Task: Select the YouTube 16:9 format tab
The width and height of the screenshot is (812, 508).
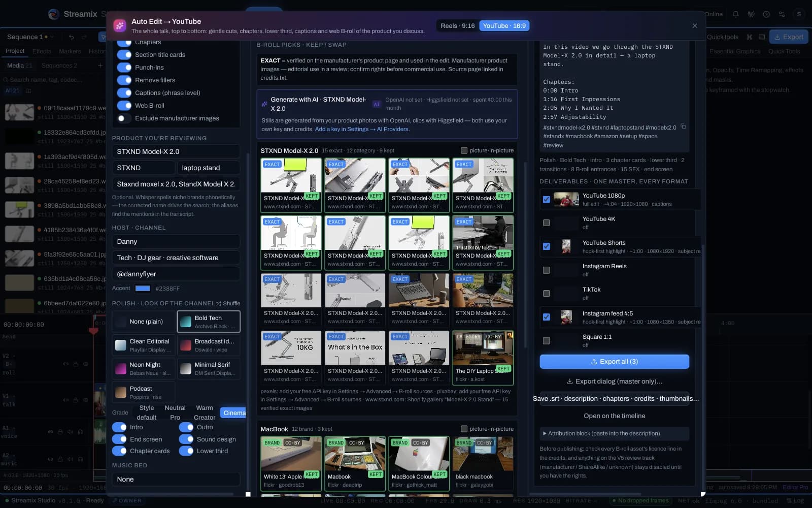Action: tap(504, 26)
